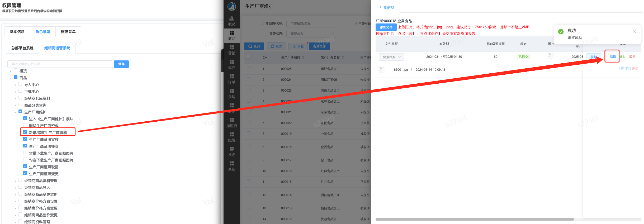This screenshot has height=224, width=644.
Task: Open the 86001.jpg file thumbnail
Action: point(381,70)
